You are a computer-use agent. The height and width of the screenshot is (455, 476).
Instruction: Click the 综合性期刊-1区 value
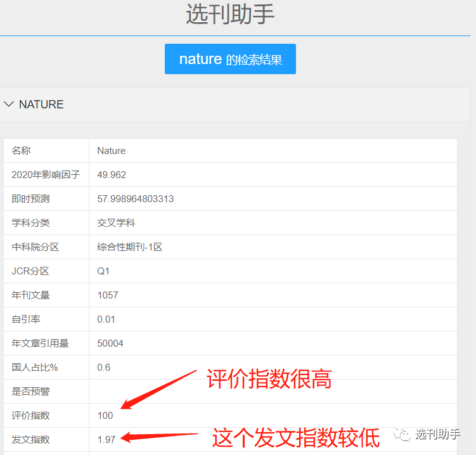(x=130, y=247)
